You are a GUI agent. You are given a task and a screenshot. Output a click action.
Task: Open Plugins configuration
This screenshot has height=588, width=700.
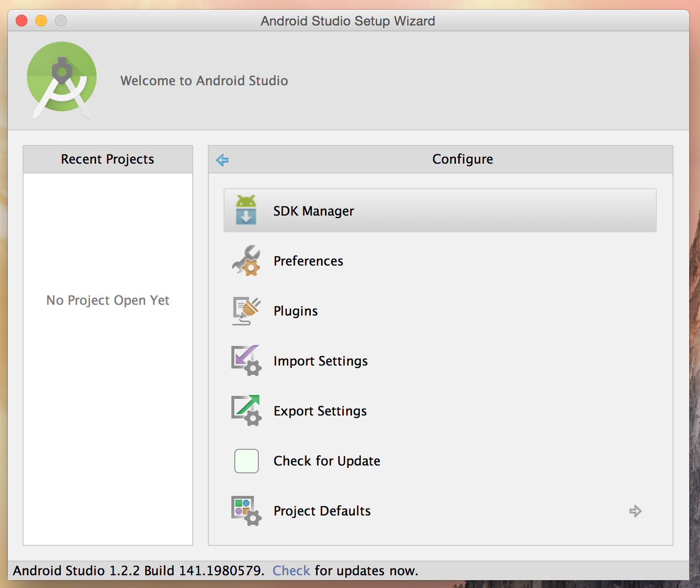440,311
